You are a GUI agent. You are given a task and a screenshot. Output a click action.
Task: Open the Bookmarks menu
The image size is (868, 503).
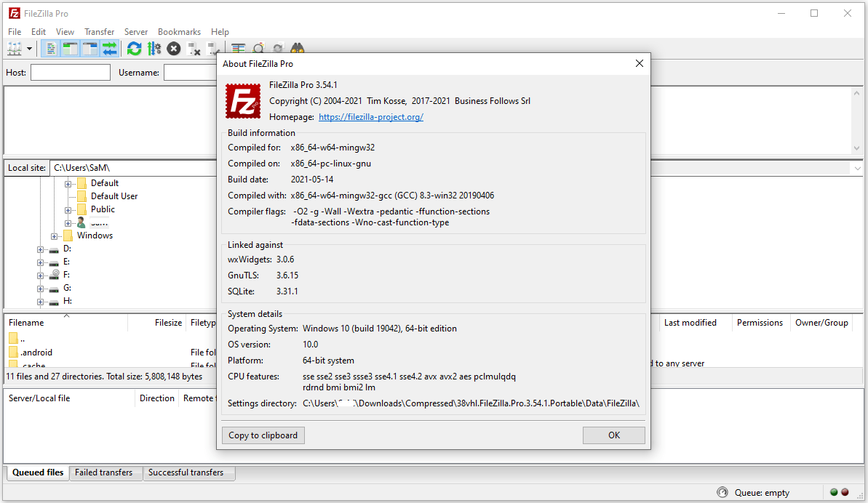point(179,31)
